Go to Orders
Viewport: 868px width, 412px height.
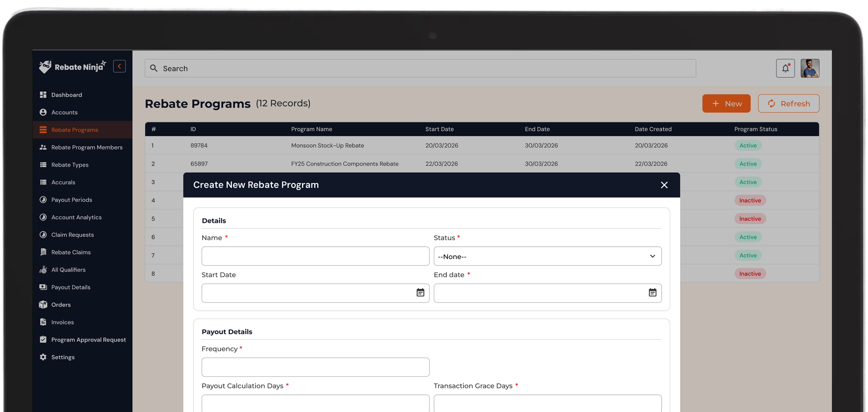[61, 305]
